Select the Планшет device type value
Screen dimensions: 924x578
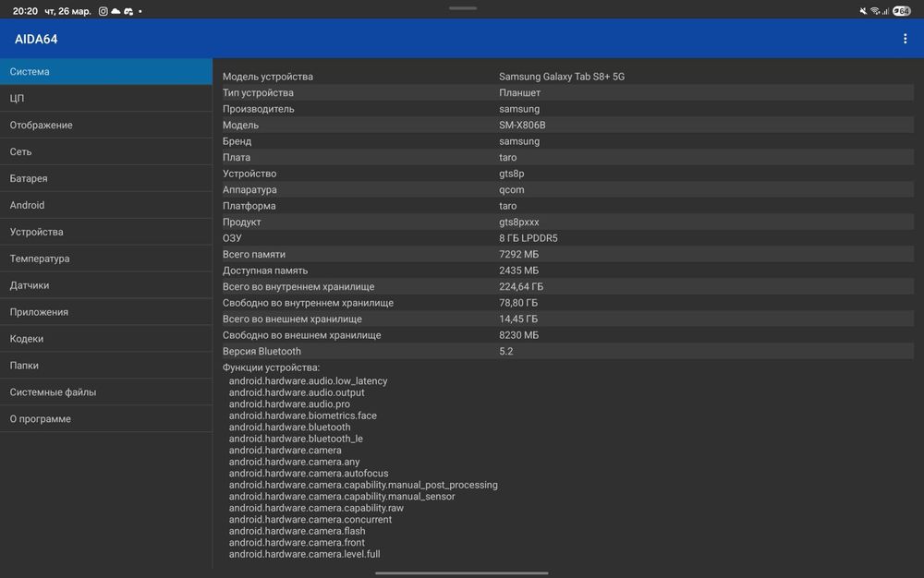[x=519, y=92]
